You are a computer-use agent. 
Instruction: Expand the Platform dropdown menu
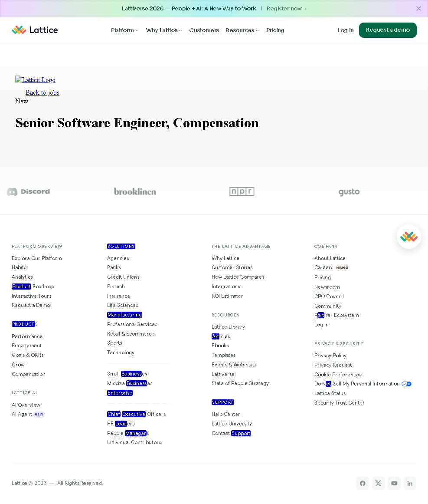124,30
